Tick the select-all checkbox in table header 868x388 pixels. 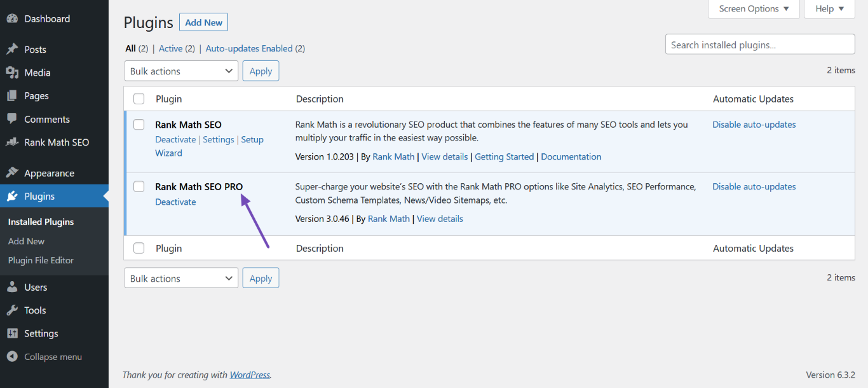(139, 99)
